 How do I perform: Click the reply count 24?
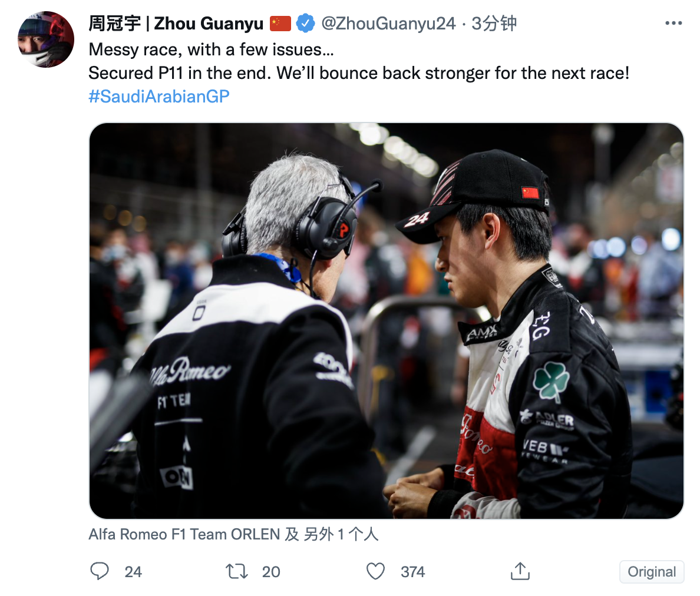click(133, 571)
